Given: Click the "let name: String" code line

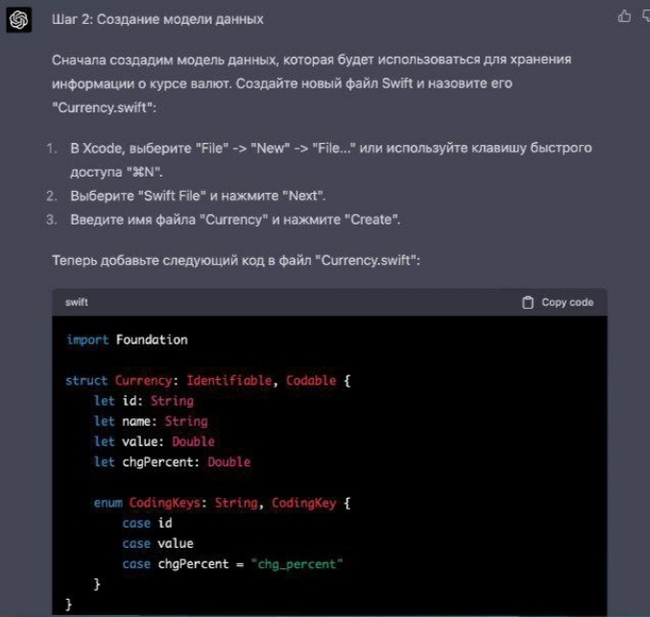Looking at the screenshot, I should (150, 422).
